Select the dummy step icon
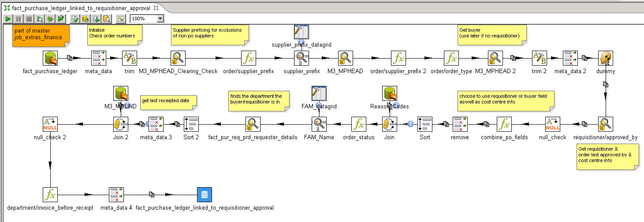The height and width of the screenshot is (222, 644). pyautogui.click(x=606, y=58)
